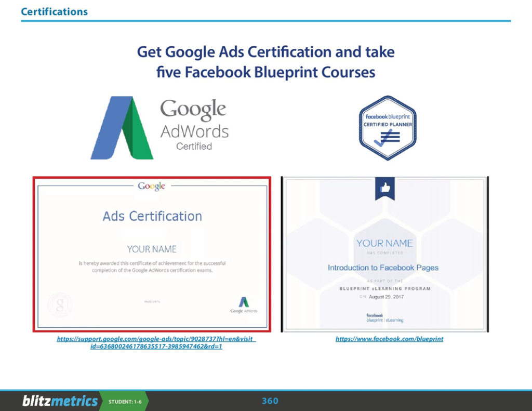Select 'YOUR NAME' on the Facebook certificate

384,243
